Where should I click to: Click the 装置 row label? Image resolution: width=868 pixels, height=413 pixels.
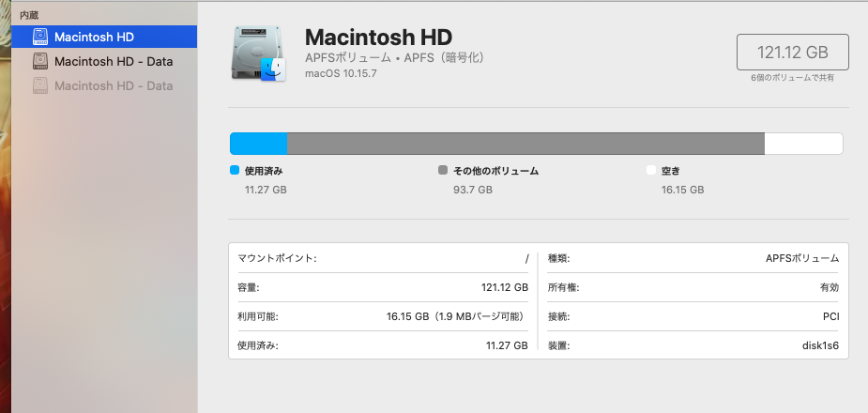558,346
